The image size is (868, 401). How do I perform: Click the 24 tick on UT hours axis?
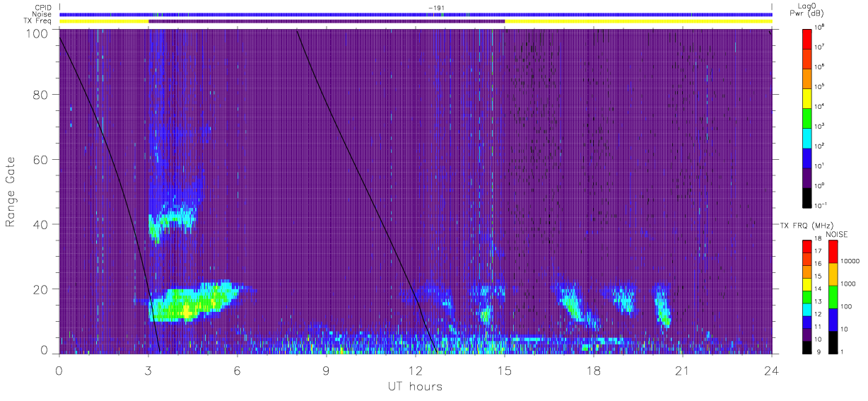[772, 370]
